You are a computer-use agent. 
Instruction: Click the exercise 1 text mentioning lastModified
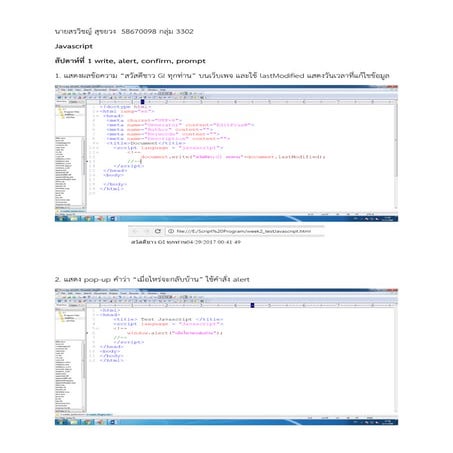click(222, 76)
